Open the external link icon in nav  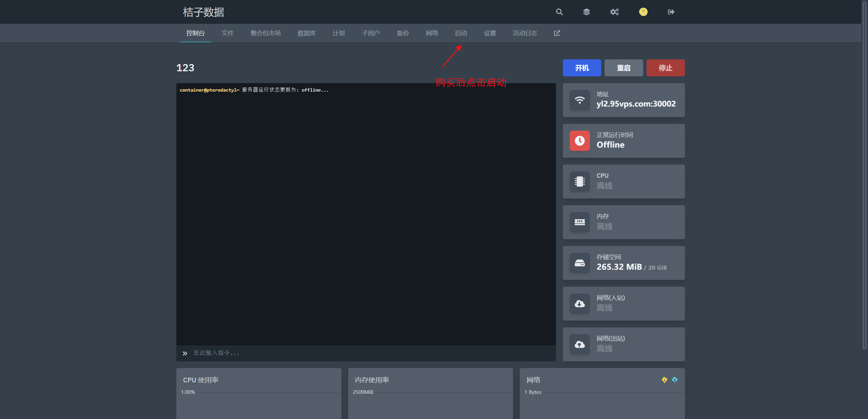coord(557,33)
